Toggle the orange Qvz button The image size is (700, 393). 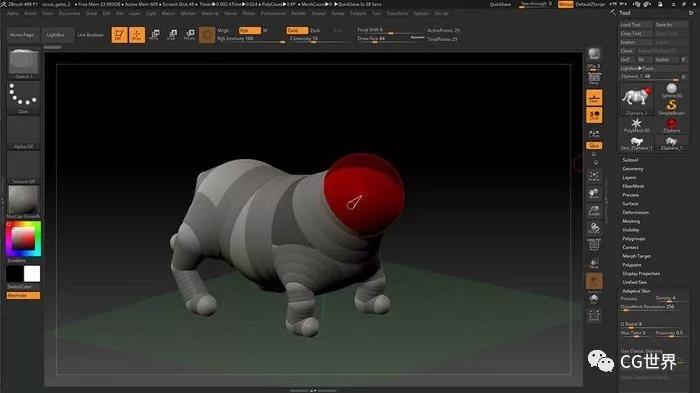[594, 146]
